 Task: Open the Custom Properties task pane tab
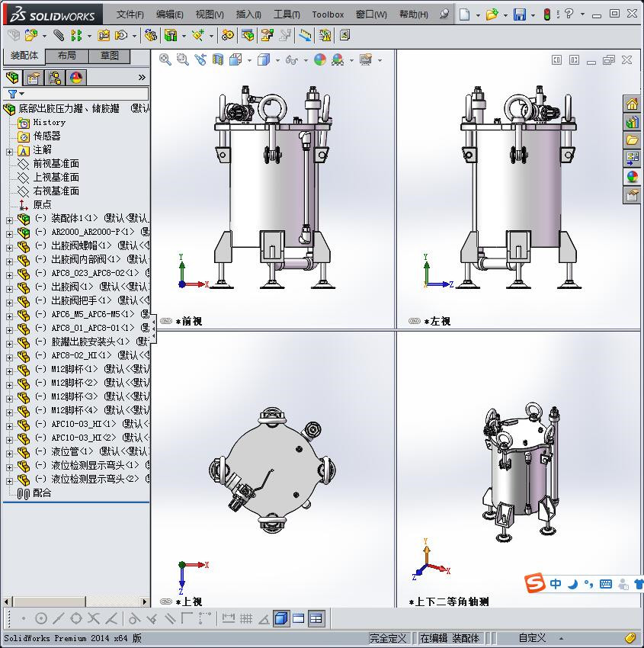pos(632,195)
